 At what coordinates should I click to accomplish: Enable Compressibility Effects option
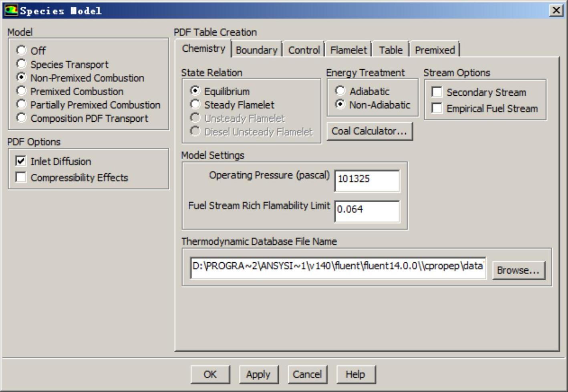pyautogui.click(x=21, y=177)
